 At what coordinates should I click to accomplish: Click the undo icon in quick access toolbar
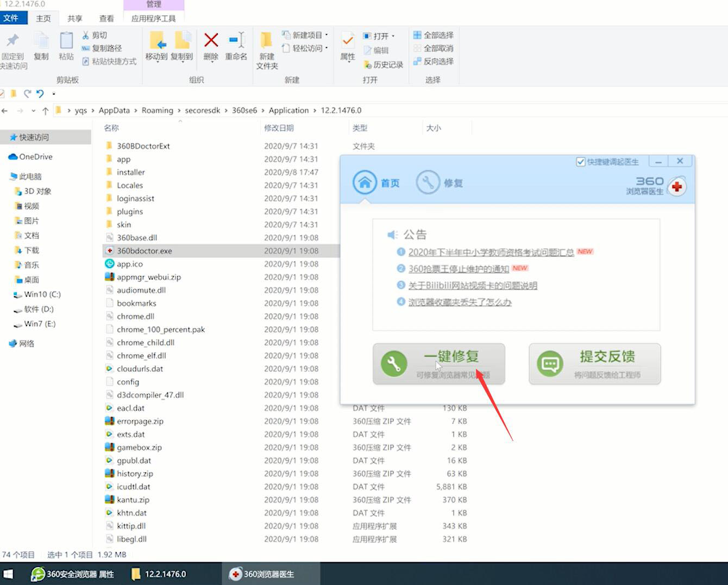tap(40, 93)
